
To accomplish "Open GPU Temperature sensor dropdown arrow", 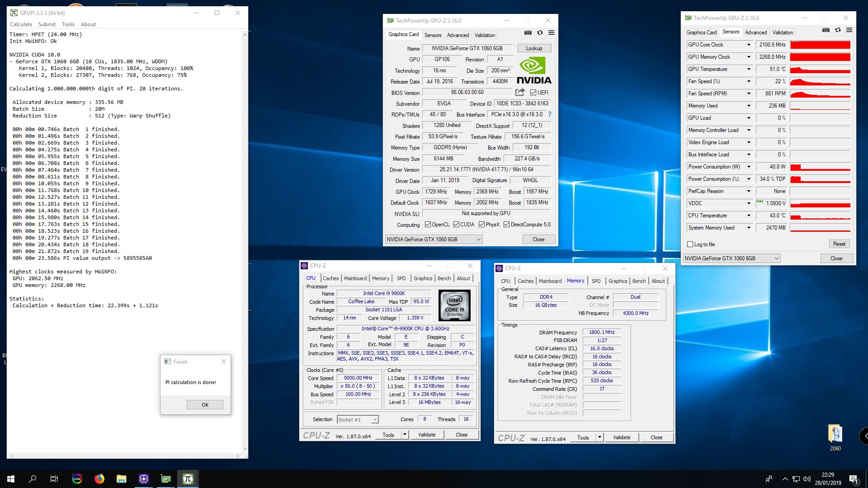I will (749, 69).
